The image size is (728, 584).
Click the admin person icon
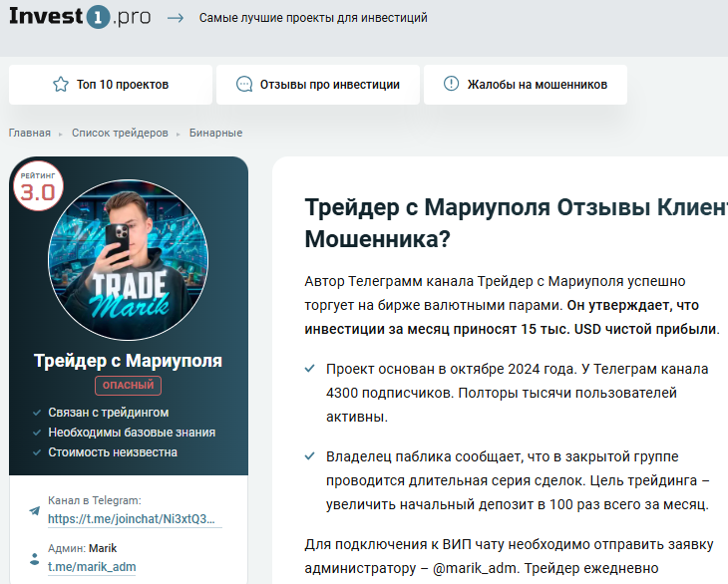pos(35,558)
